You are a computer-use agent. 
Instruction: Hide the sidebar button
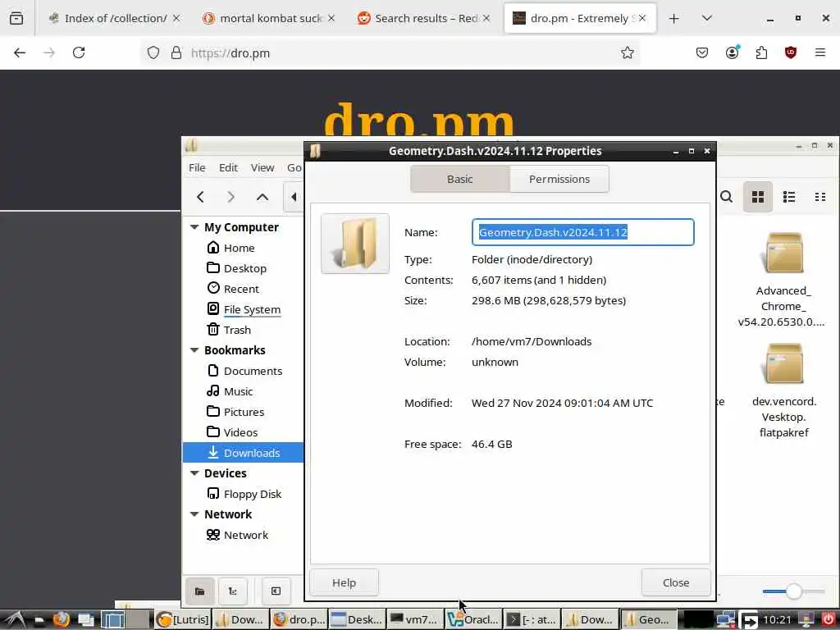coord(276,591)
